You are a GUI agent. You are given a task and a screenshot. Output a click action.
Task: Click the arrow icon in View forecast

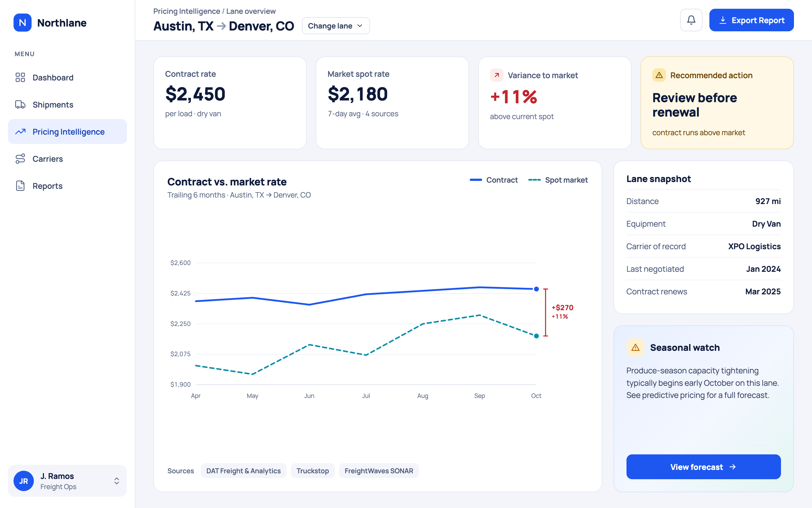click(732, 467)
